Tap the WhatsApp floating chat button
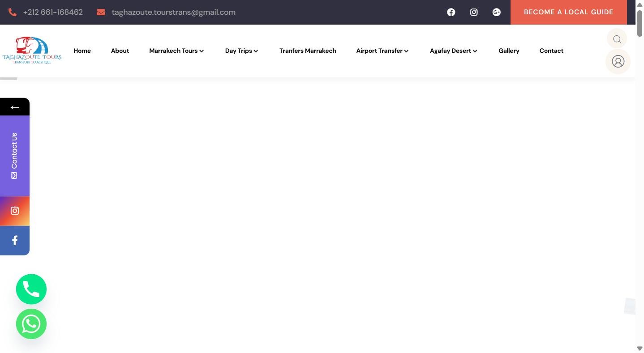644x353 pixels. tap(31, 324)
